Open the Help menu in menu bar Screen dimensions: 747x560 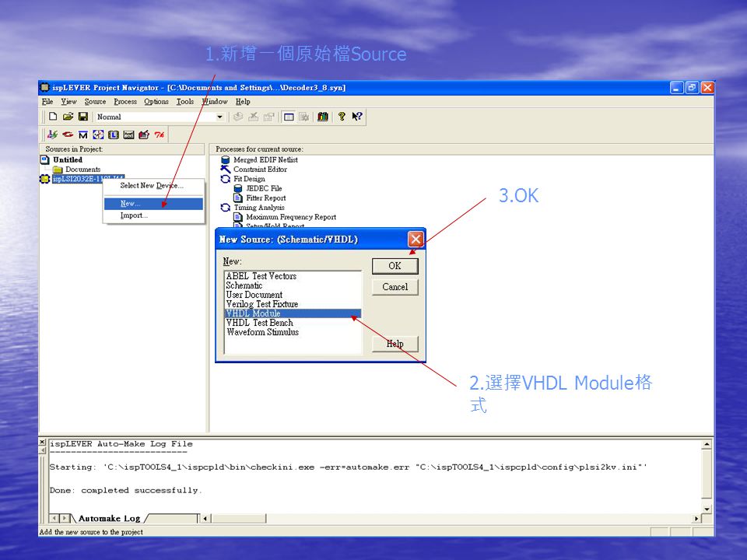coord(243,101)
